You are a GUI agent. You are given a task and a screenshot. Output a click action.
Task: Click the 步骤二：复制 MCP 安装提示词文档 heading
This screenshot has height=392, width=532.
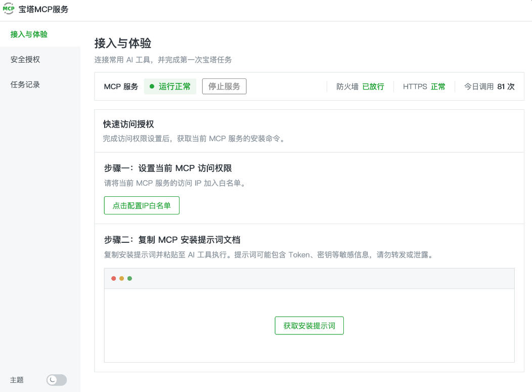pyautogui.click(x=172, y=240)
